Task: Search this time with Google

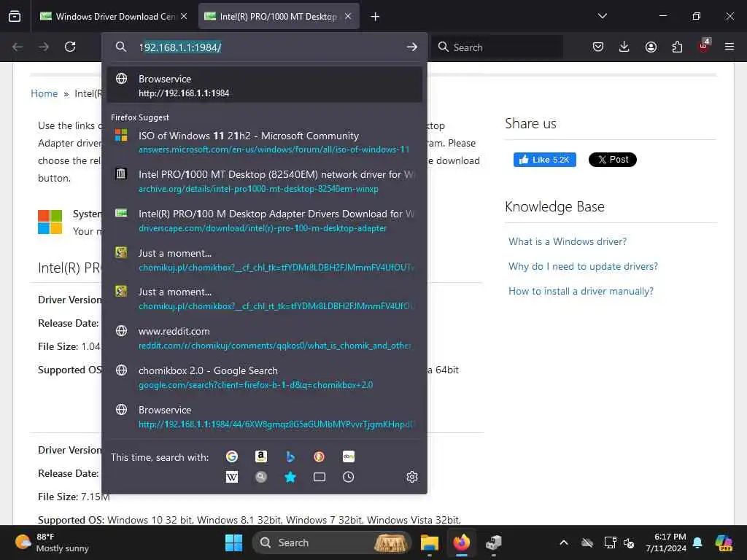Action: coord(231,456)
